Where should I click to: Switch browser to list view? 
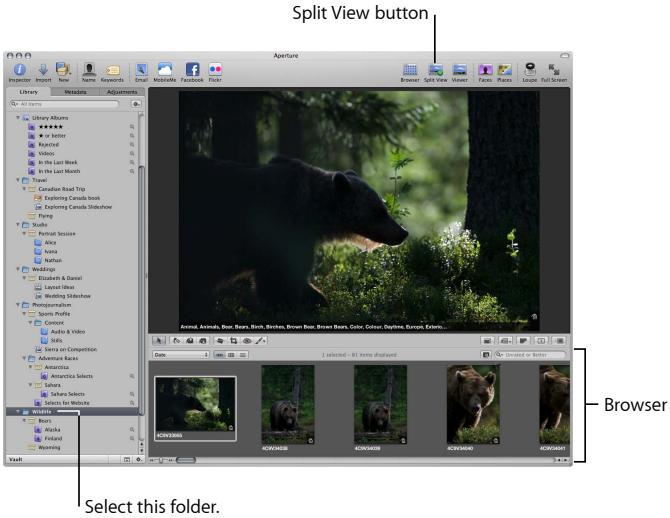[x=243, y=355]
